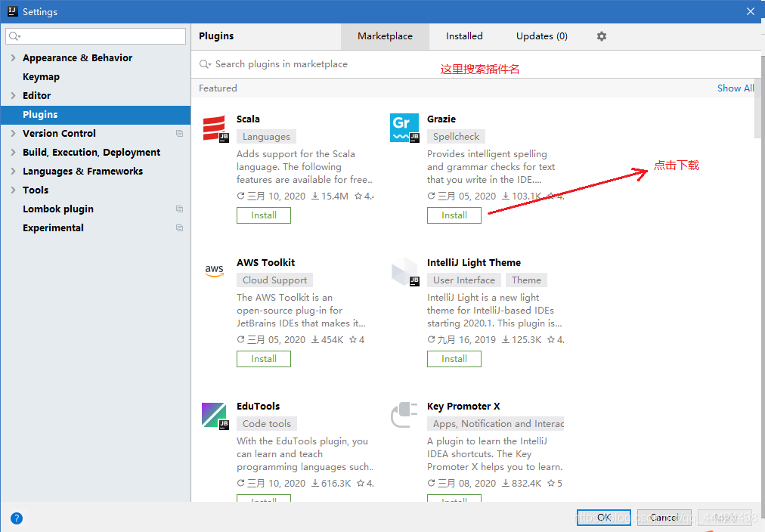Click the Cloud Support tag

(x=274, y=280)
